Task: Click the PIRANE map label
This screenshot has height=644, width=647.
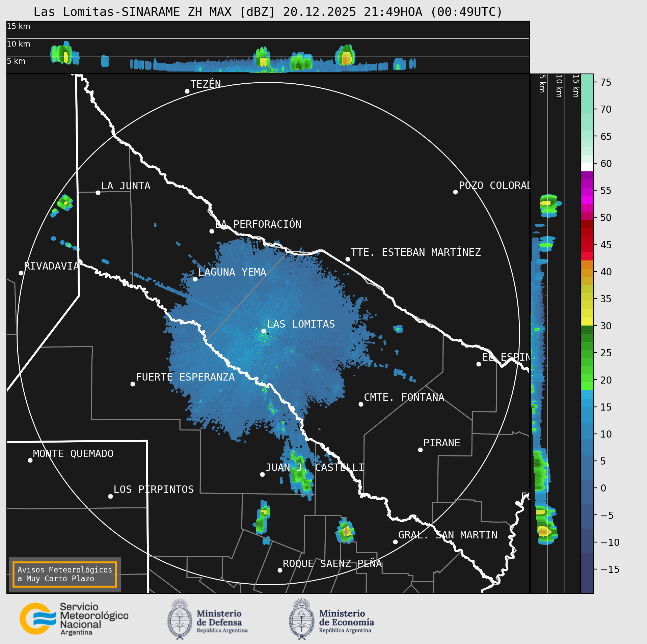Action: click(x=442, y=443)
